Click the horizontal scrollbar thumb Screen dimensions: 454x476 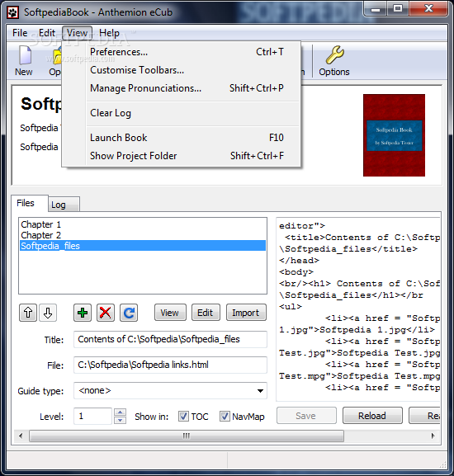(x=187, y=436)
